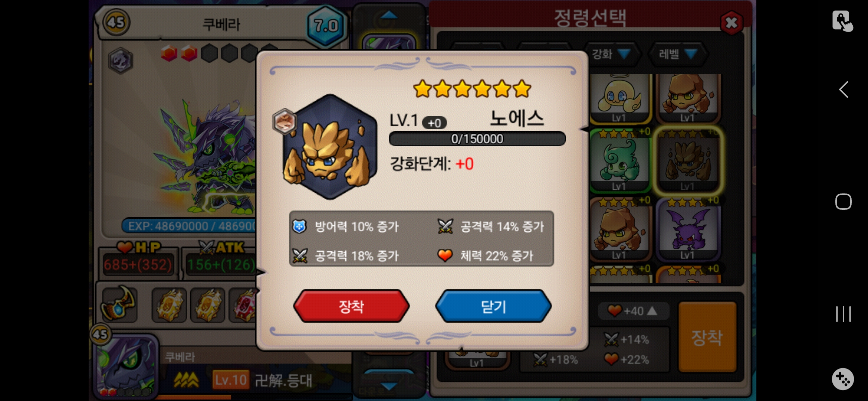Tap the 0/150000 experience bar
Screen dimensions: 868x401
click(x=477, y=139)
